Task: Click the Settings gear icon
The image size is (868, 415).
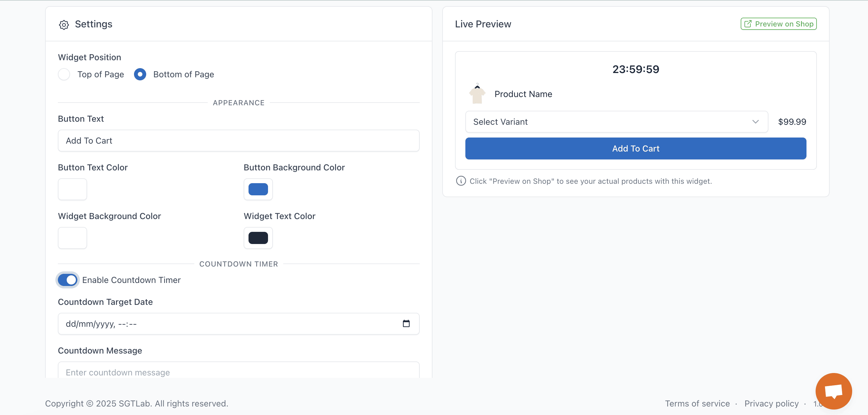Action: coord(64,25)
